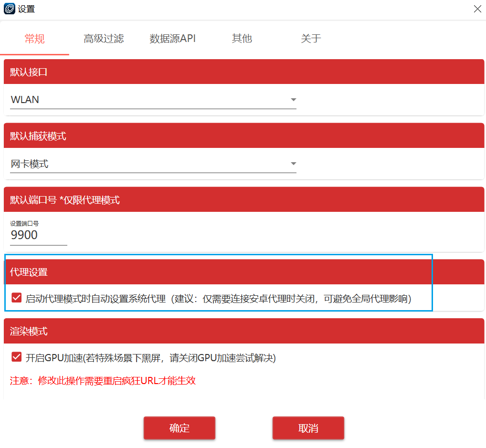This screenshot has width=486, height=448.
Task: View the 关于 tab
Action: (311, 39)
